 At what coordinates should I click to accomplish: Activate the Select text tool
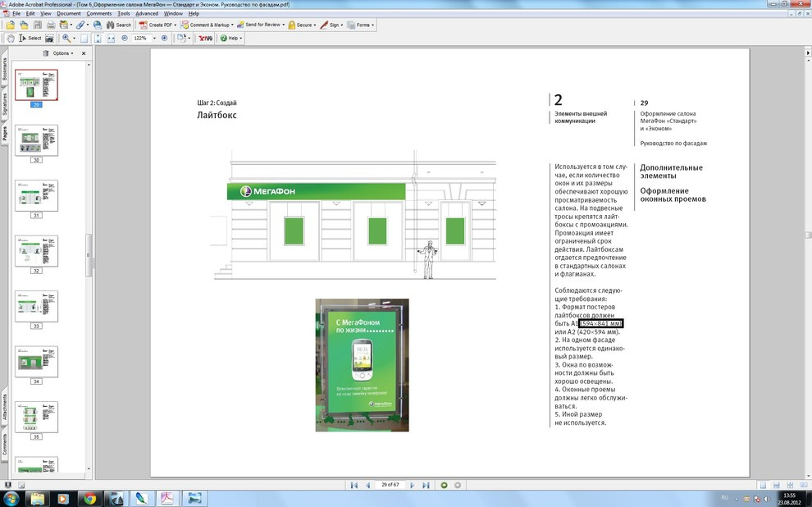[x=30, y=39]
